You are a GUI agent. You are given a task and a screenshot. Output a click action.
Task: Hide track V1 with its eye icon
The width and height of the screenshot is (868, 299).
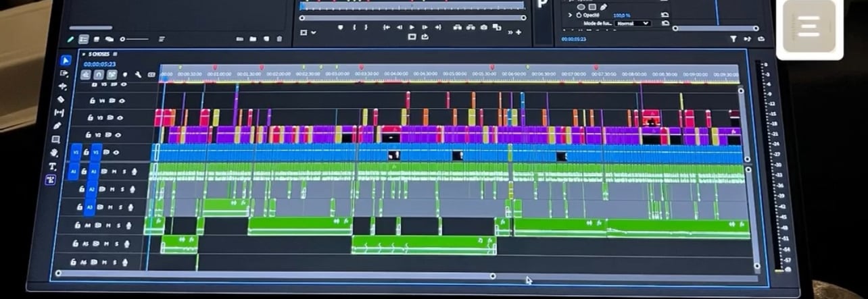(x=116, y=152)
